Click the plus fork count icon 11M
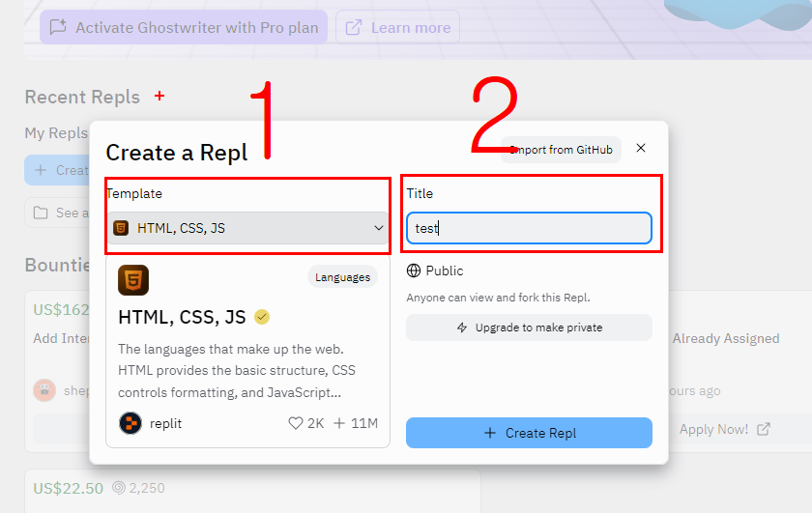Screen dimensions: 812x513 point(339,423)
